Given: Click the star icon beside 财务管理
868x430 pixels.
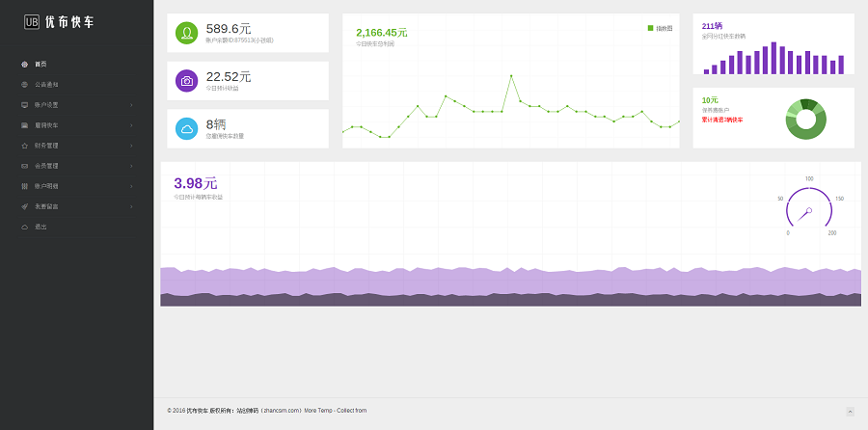Looking at the screenshot, I should (x=25, y=146).
